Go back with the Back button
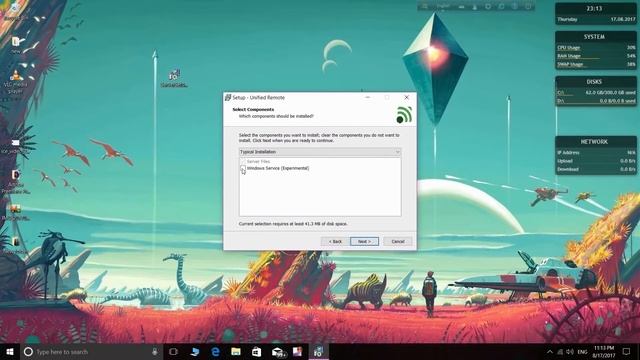 coord(335,242)
